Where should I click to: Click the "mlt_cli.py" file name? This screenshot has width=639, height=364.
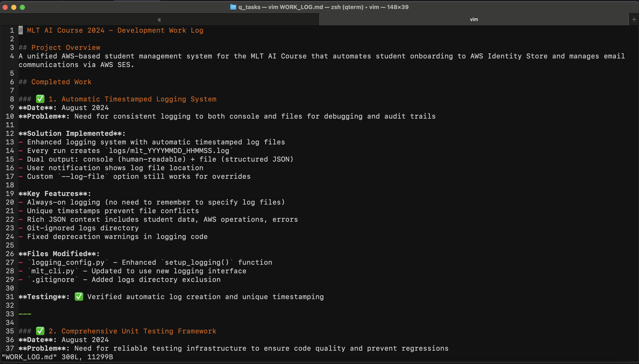coord(53,271)
